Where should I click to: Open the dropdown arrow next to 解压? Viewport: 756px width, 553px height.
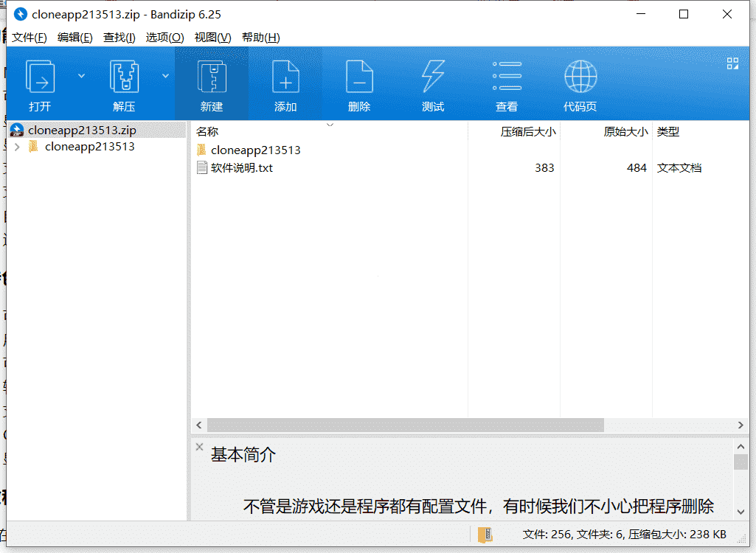pyautogui.click(x=165, y=76)
